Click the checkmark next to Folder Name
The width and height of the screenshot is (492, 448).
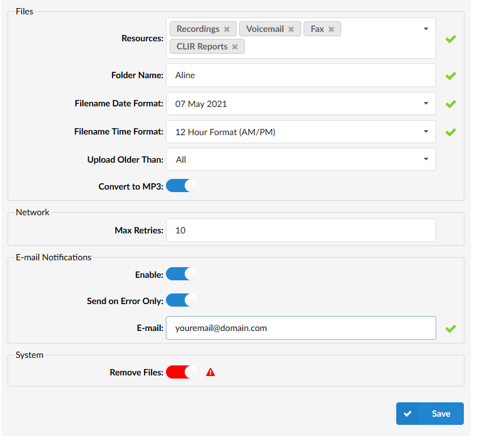(451, 76)
